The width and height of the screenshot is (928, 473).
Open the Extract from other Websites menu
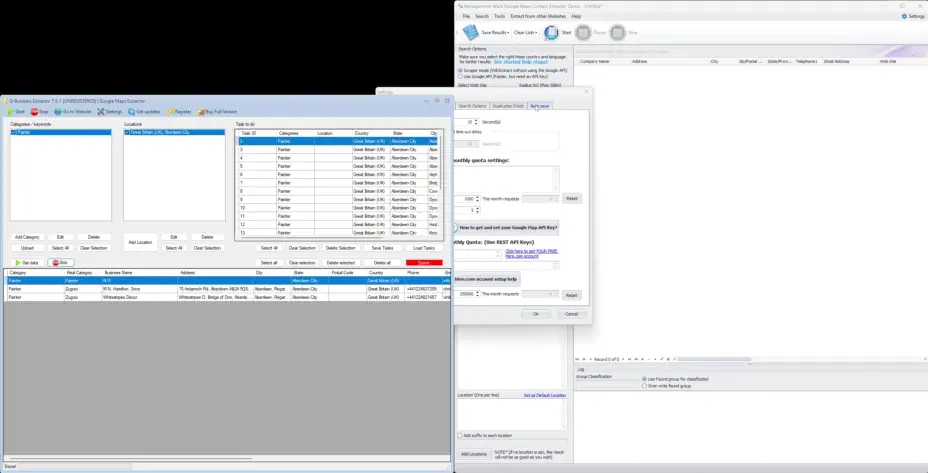tap(530, 16)
